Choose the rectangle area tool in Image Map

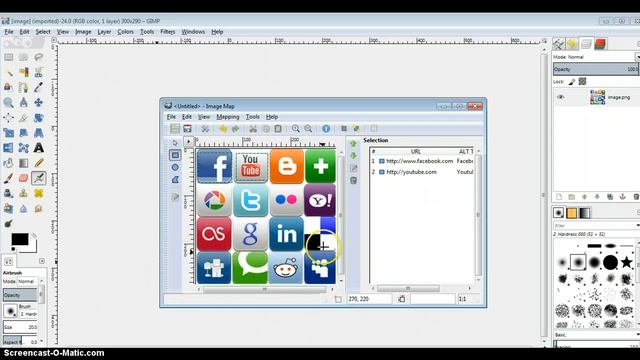click(175, 155)
